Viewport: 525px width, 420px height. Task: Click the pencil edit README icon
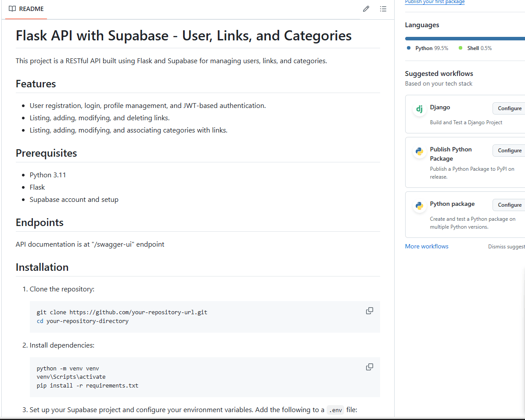(x=366, y=9)
